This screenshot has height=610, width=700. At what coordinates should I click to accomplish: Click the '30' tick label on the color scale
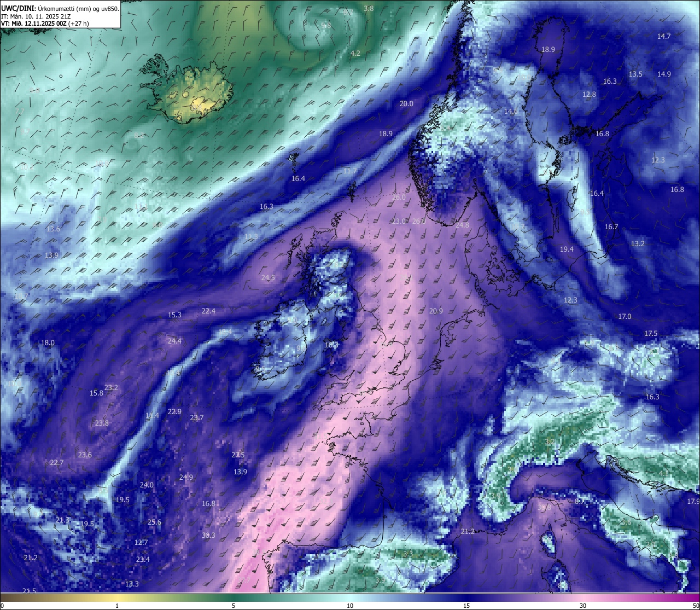click(583, 606)
